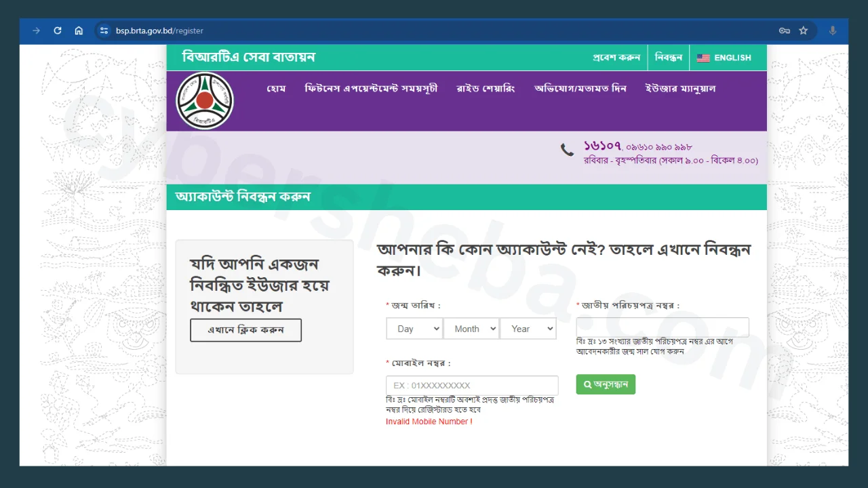Click the telephone icon beside 16107
Viewport: 868px width, 488px height.
[567, 150]
